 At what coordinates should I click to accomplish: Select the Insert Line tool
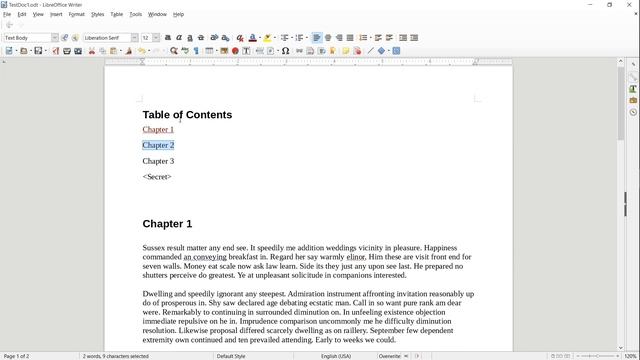click(370, 51)
